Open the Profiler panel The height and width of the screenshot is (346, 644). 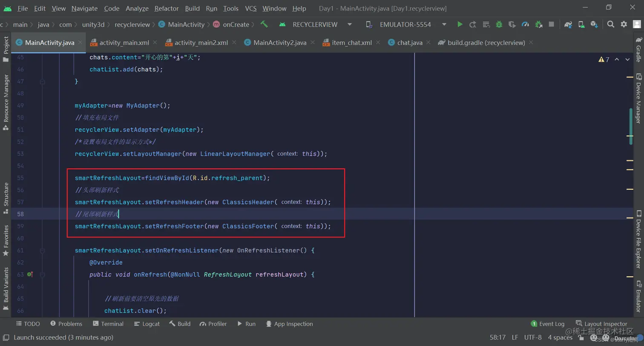213,324
